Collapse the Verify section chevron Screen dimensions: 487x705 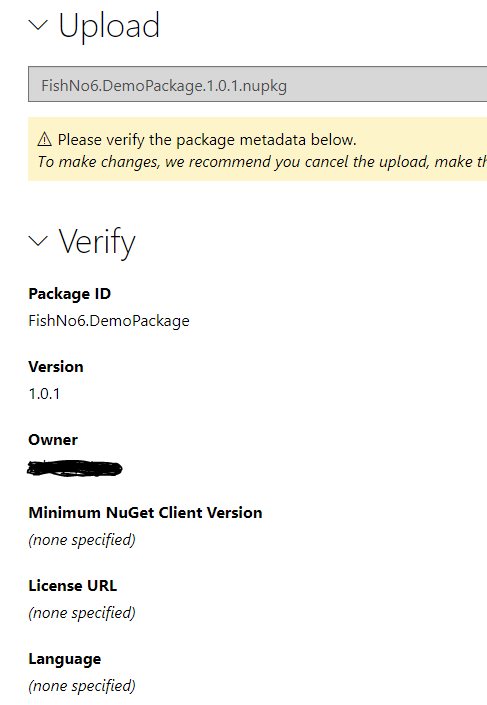[x=38, y=241]
